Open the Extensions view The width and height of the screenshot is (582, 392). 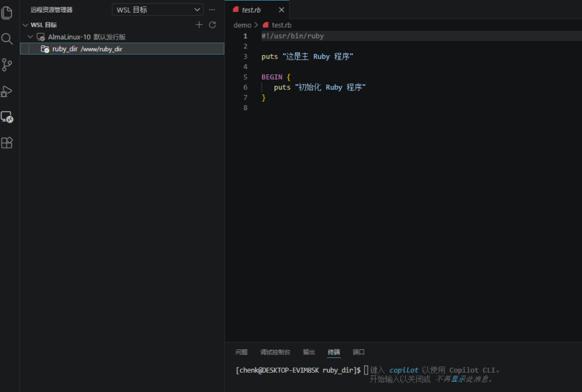(7, 143)
